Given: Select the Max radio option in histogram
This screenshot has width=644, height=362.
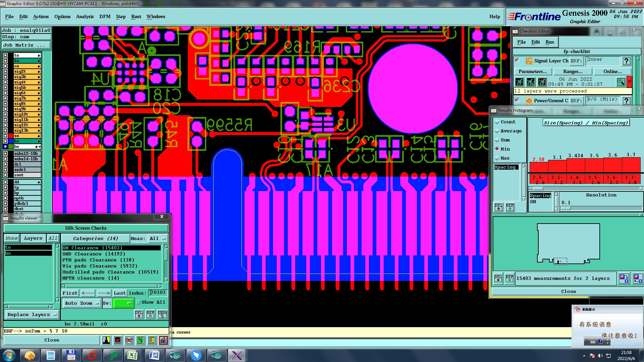Looking at the screenshot, I should 497,158.
